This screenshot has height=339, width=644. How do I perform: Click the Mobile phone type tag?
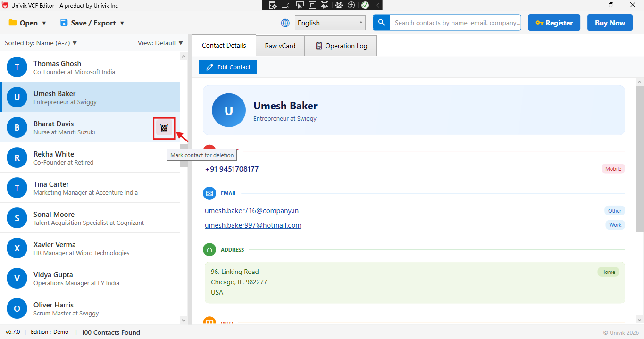click(613, 169)
